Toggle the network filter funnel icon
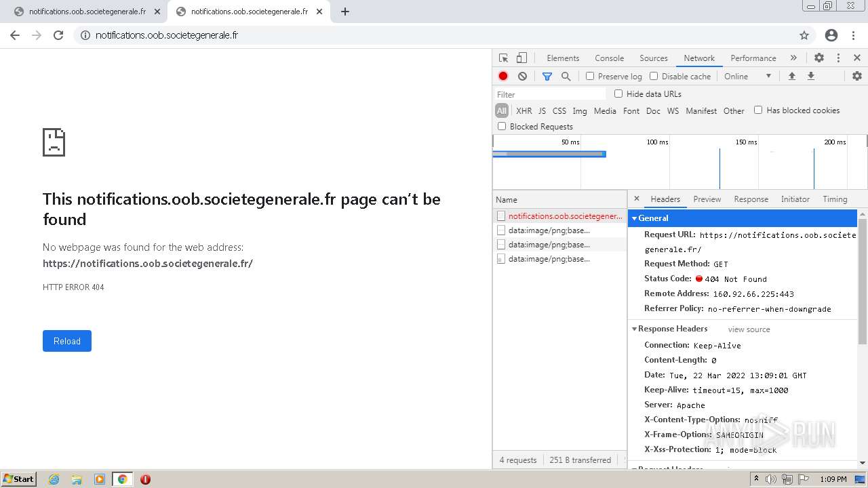Image resolution: width=868 pixels, height=488 pixels. [x=547, y=76]
